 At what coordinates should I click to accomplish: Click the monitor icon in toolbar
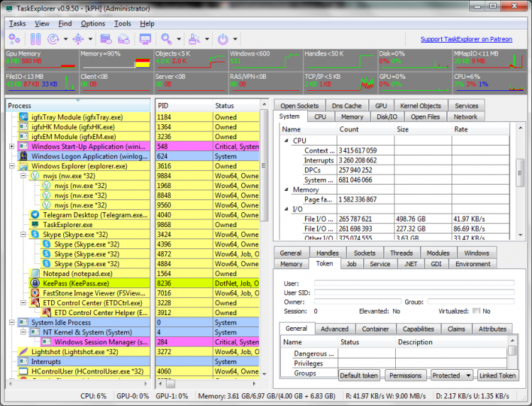click(x=145, y=38)
